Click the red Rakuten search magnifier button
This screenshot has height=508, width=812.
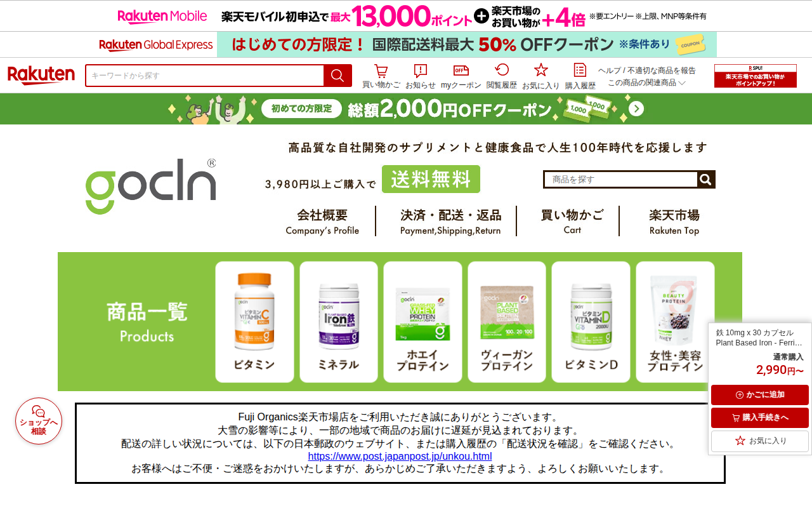coord(337,76)
